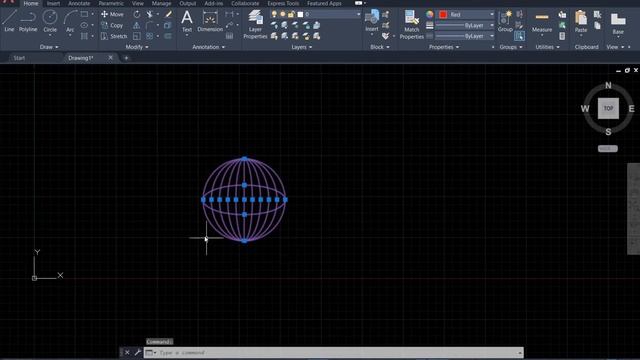
Task: Expand the Utilities panel
Action: coord(547,47)
